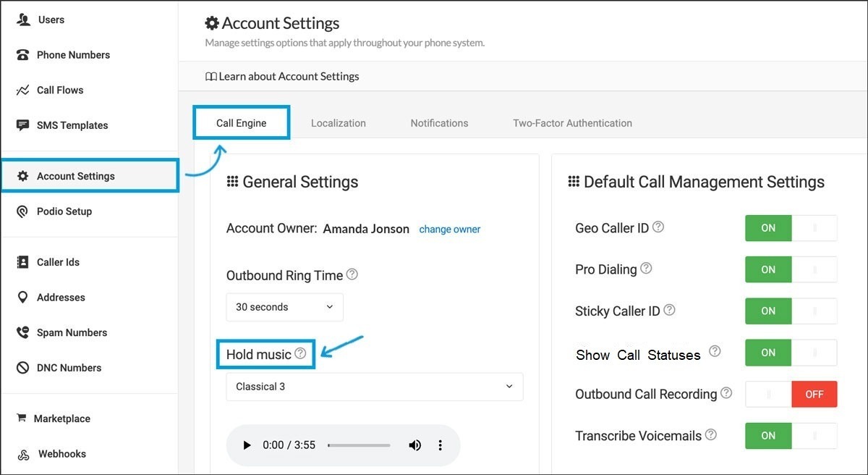Switch to the Localization tab
868x475 pixels.
click(x=338, y=123)
